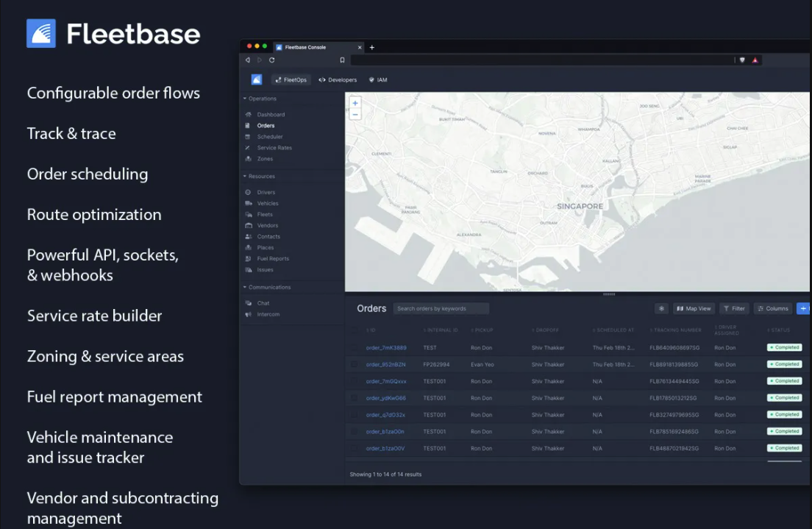Collapse the Communications section
This screenshot has height=529, width=812.
(x=243, y=287)
